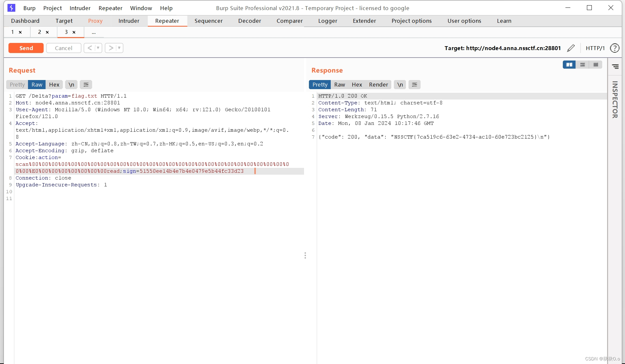Open the Response message options menu icon
The height and width of the screenshot is (364, 625).
tap(415, 85)
